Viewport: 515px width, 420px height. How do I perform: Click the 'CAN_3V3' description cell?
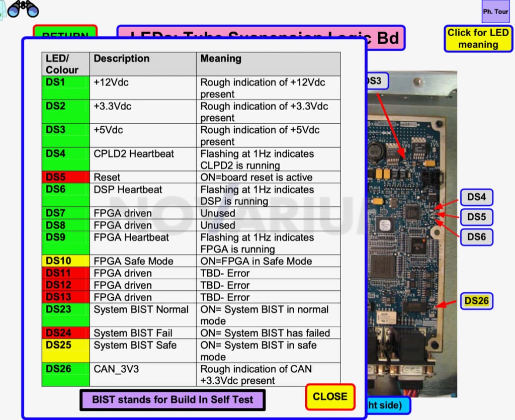pyautogui.click(x=143, y=375)
